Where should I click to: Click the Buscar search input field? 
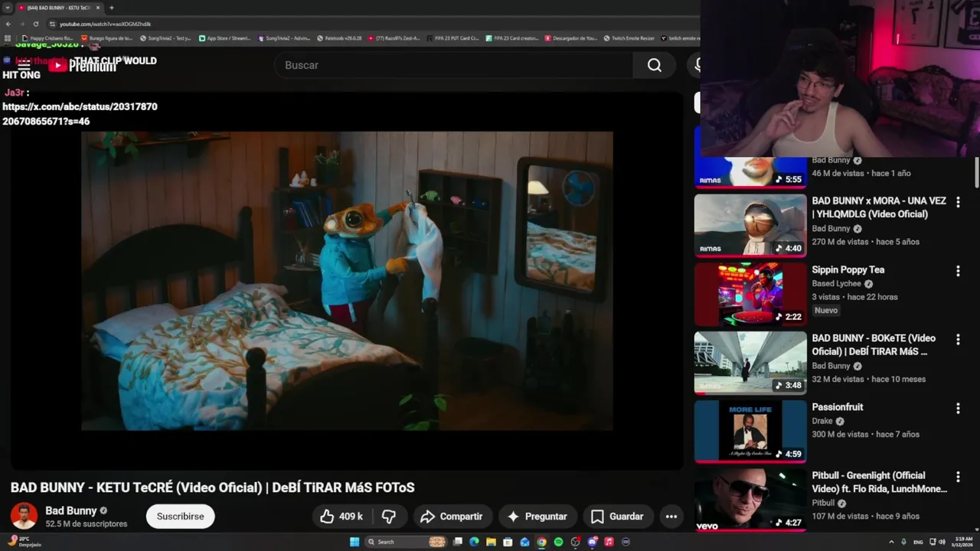pos(453,65)
